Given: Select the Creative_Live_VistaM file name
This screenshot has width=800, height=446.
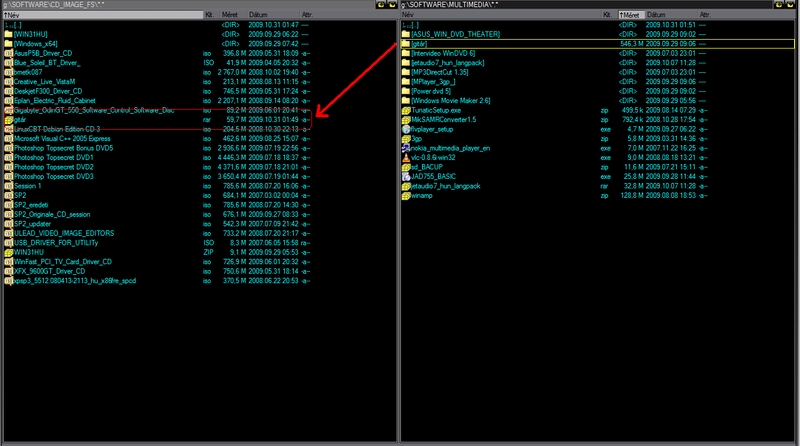Looking at the screenshot, I should (44, 82).
